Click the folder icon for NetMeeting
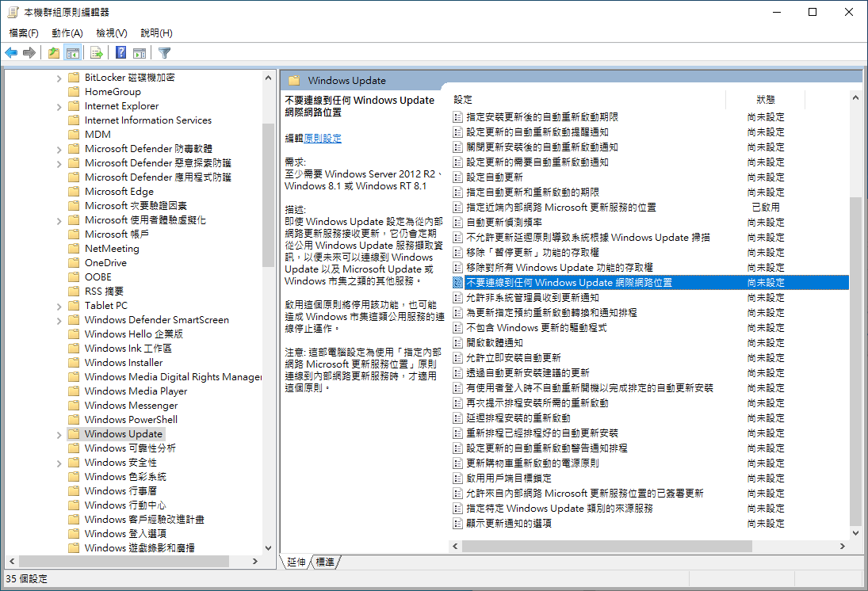 (74, 248)
